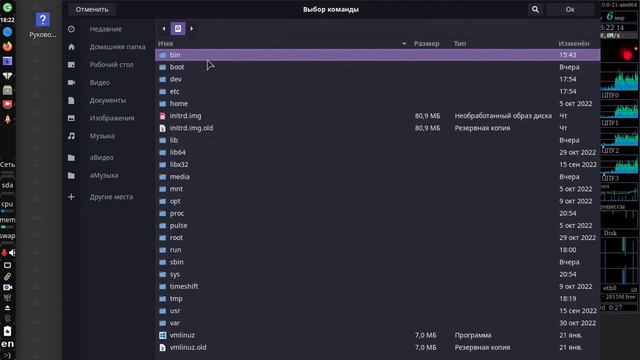Image resolution: width=640 pixels, height=360 pixels.
Task: Click the green menu icon at panel top
Action: (x=7, y=7)
